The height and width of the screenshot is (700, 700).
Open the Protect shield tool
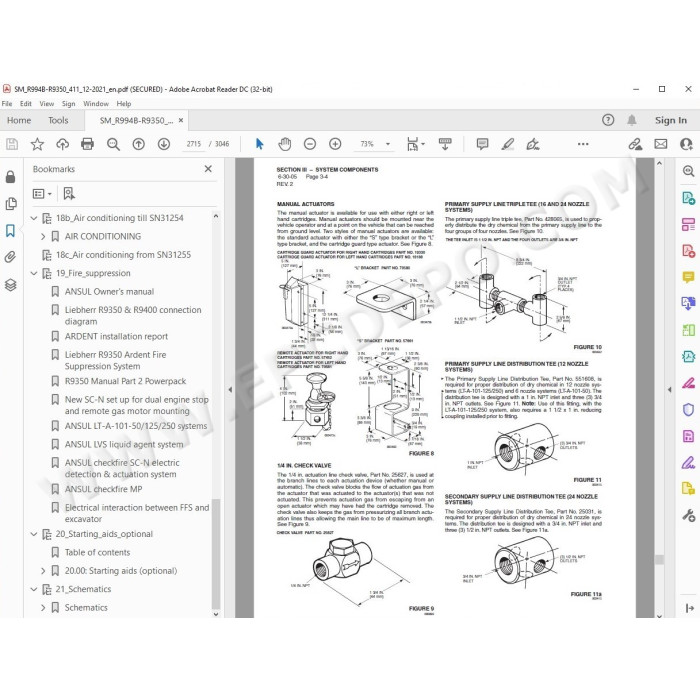click(688, 409)
